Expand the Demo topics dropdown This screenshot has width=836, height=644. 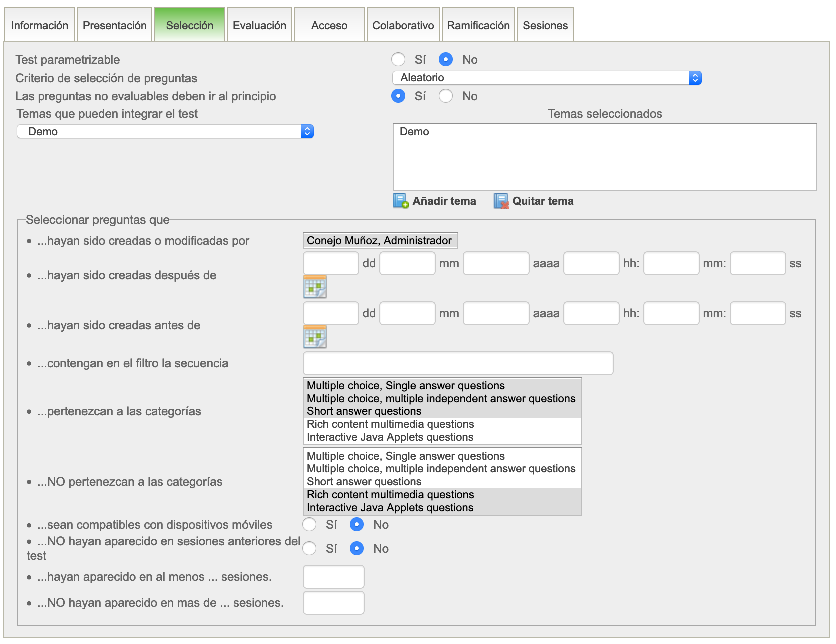click(165, 132)
